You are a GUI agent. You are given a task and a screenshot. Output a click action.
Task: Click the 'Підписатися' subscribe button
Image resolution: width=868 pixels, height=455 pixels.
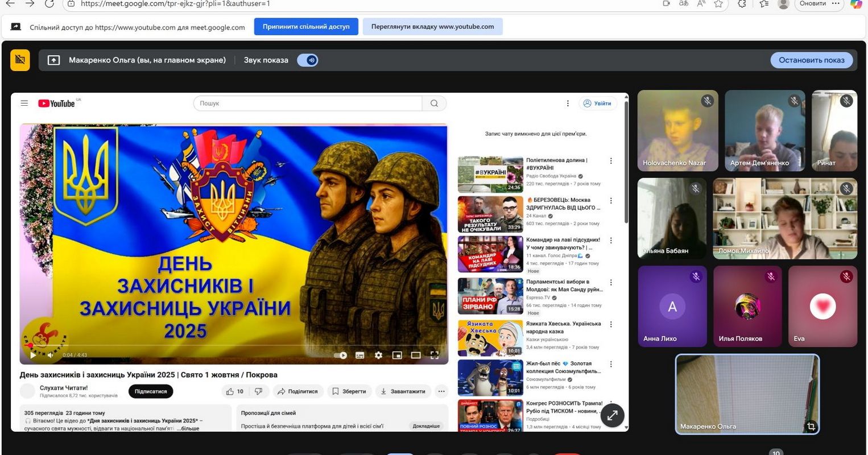click(151, 391)
